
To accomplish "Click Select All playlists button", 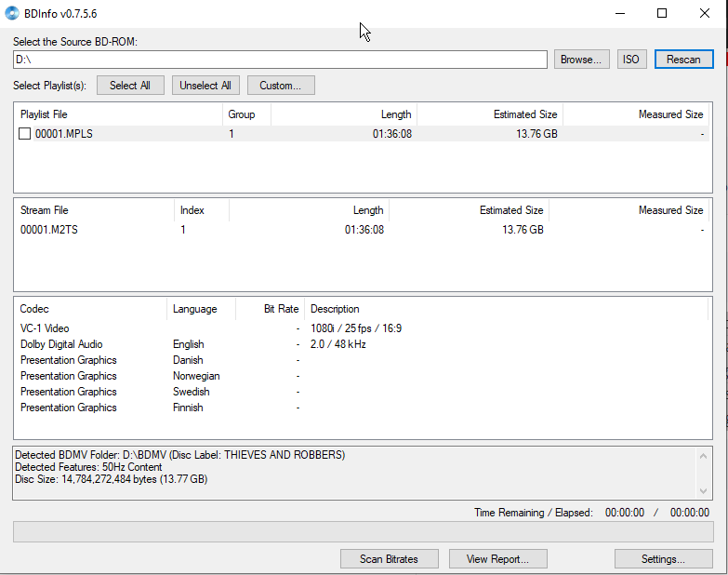I will 130,86.
